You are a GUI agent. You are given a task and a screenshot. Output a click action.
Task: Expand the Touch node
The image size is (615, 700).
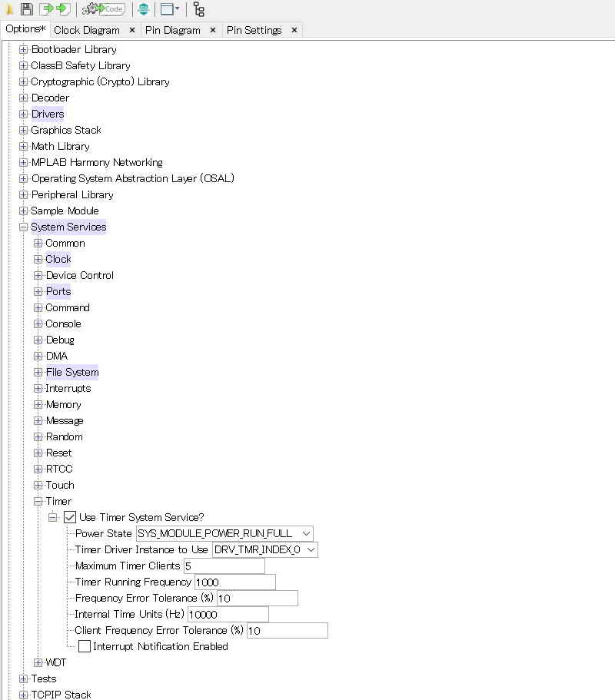point(38,485)
